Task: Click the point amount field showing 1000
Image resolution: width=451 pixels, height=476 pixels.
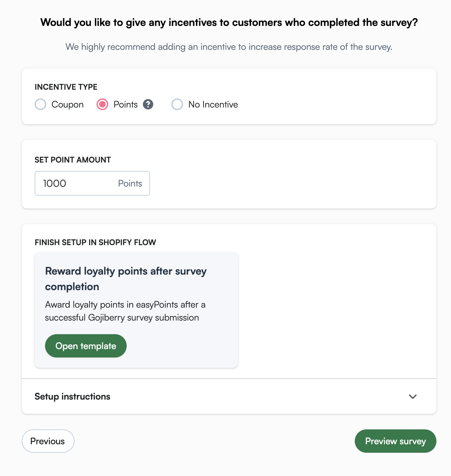Action: click(x=92, y=183)
